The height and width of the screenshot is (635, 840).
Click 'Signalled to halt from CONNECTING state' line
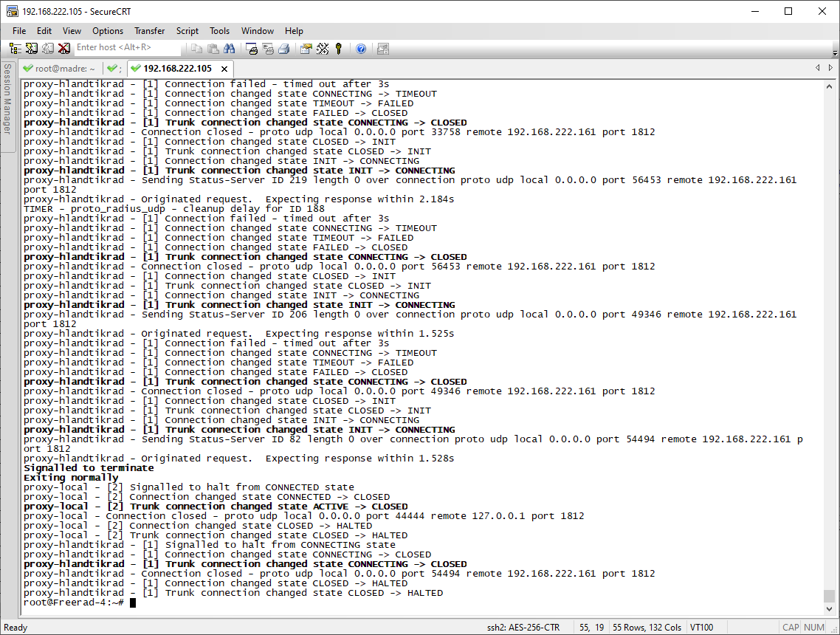tap(210, 545)
